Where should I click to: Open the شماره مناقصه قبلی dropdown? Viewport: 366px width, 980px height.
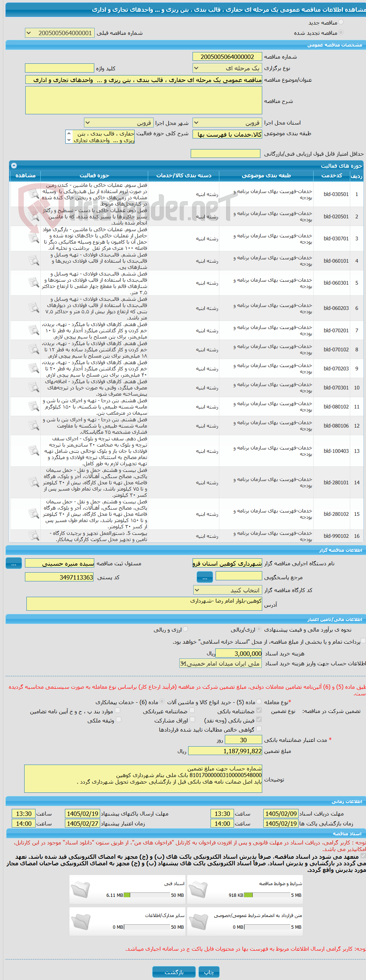(59, 33)
